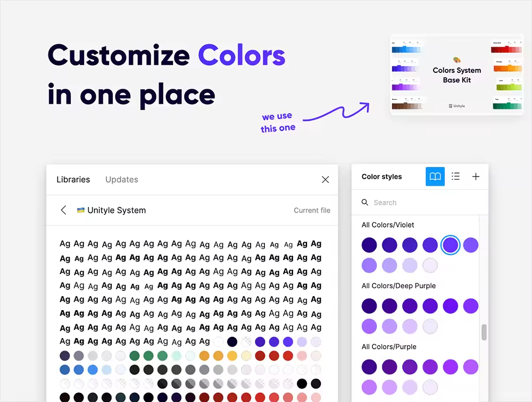Click the back chevron beside Unityle System
Screen dimensions: 532x402
(64, 210)
